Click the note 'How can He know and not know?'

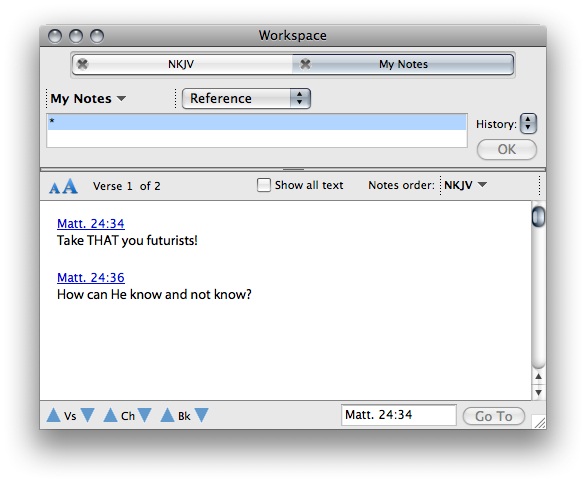tap(154, 295)
